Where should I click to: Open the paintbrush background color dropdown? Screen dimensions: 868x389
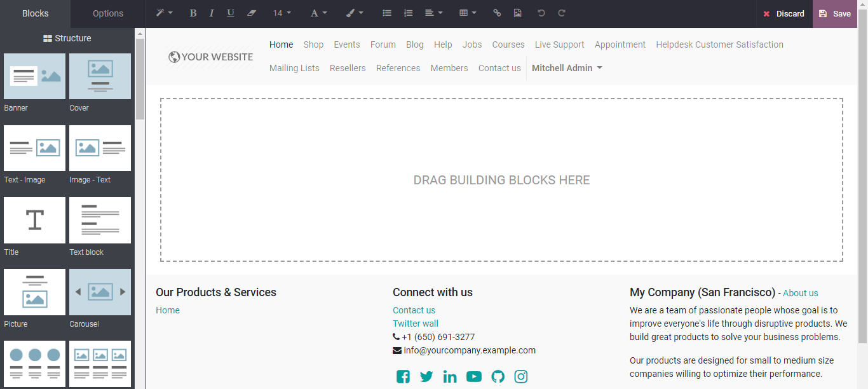coord(355,13)
